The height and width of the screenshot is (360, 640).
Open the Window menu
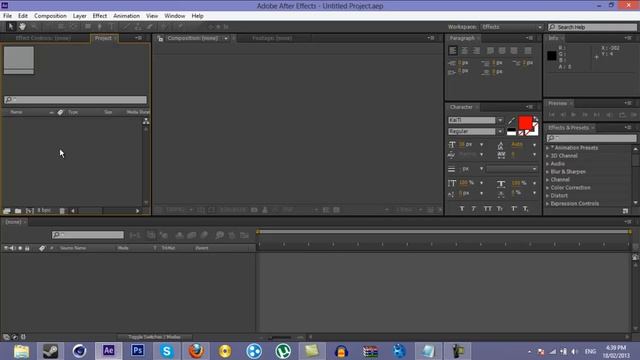pos(175,16)
